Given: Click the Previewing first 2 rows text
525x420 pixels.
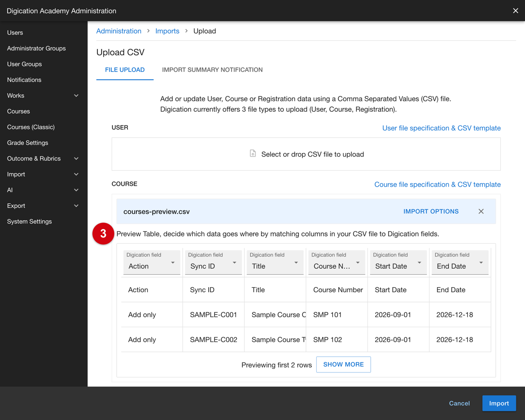Looking at the screenshot, I should [276, 365].
